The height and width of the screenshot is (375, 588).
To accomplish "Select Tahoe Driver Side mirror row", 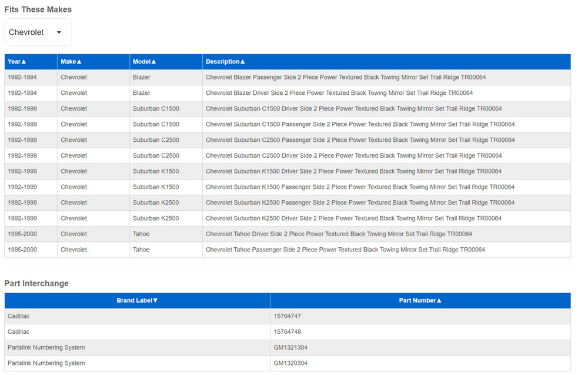I will pos(339,234).
